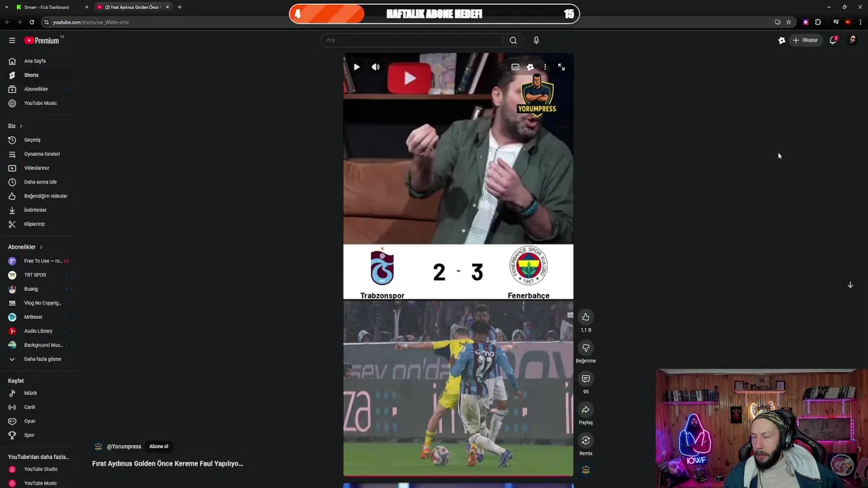Open Klipleriniz clips page

pos(35,224)
